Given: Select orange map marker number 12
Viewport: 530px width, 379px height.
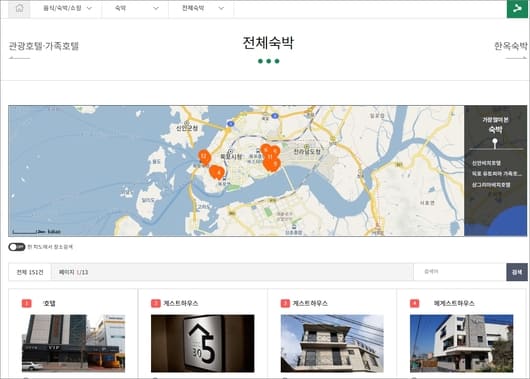Looking at the screenshot, I should click(204, 157).
